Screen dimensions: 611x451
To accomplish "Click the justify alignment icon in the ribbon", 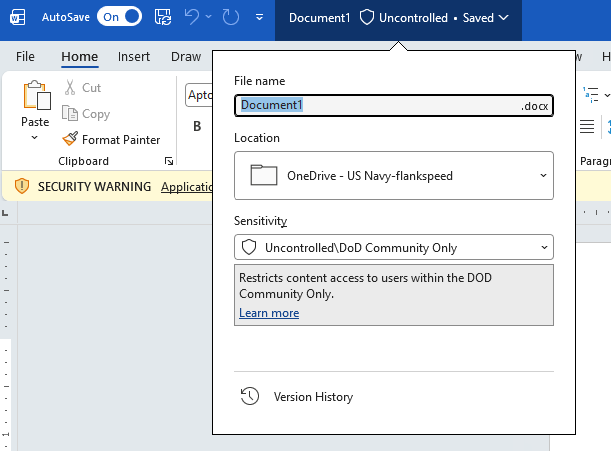I will (587, 126).
